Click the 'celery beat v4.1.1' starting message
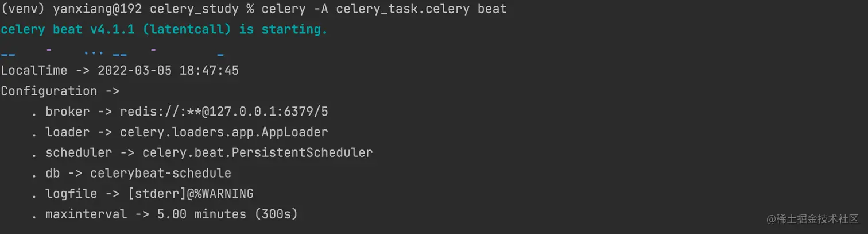This screenshot has height=234, width=868. [67, 30]
